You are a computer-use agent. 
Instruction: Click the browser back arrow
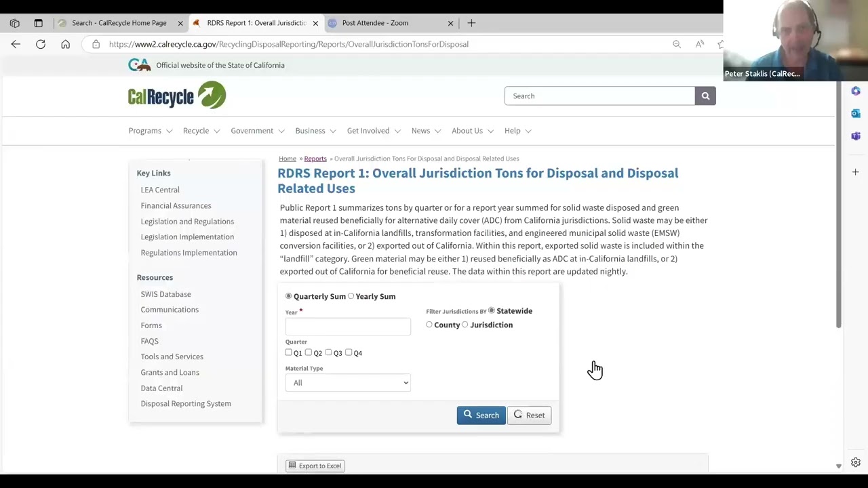pyautogui.click(x=16, y=44)
